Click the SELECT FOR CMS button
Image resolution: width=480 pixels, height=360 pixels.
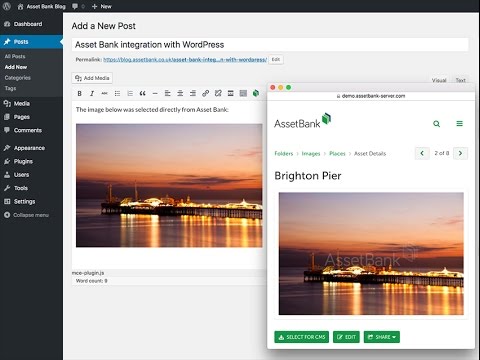[x=301, y=337]
